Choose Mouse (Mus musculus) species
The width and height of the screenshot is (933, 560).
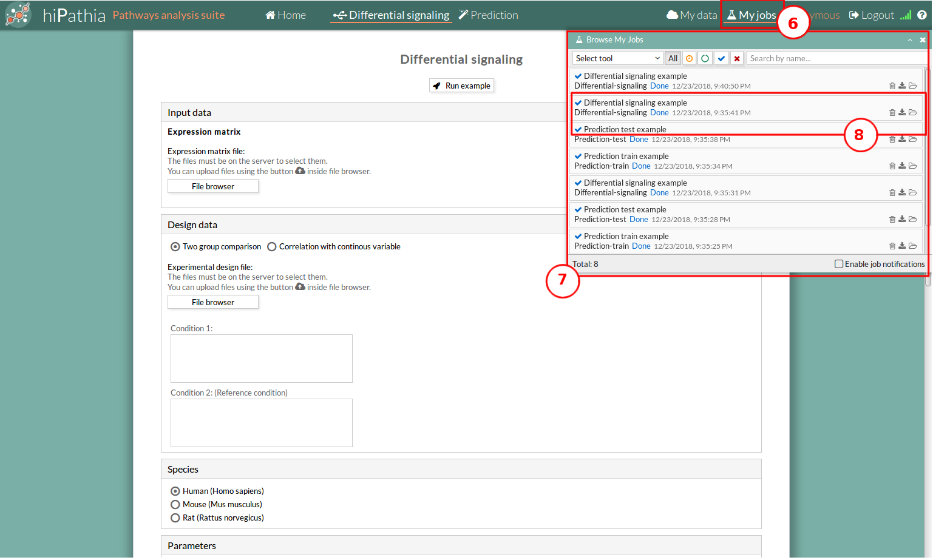click(175, 505)
